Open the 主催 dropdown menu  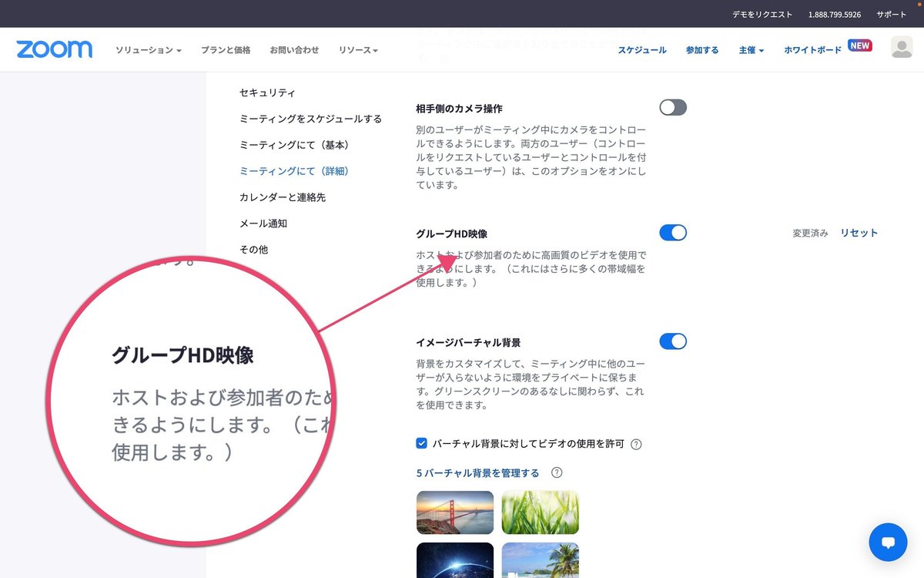(751, 50)
